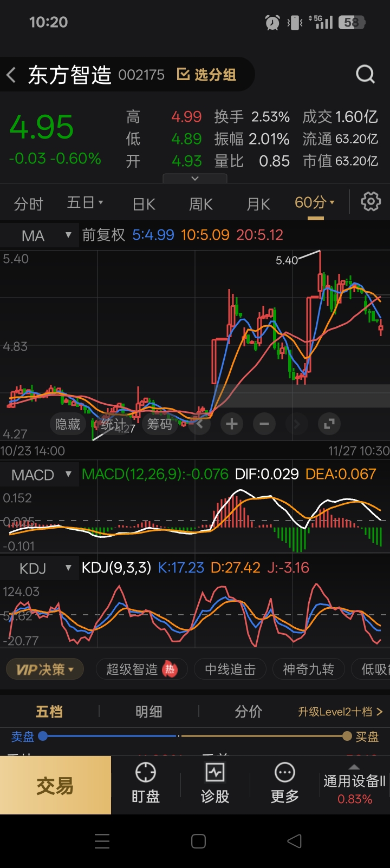Open the VIP决策 dropdown
The height and width of the screenshot is (868, 390).
44,669
